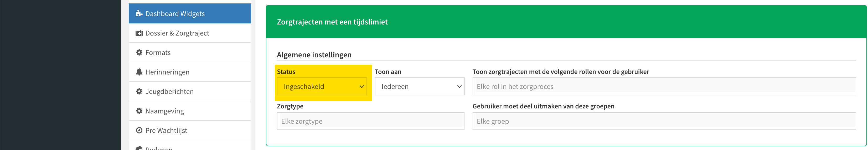Click the puzzle icon beside Dashboard Widgets
The width and height of the screenshot is (868, 150).
tap(139, 13)
